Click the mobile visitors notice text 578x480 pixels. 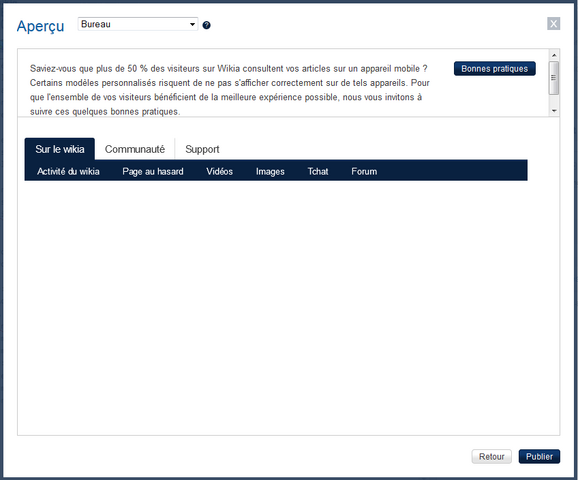pos(230,90)
